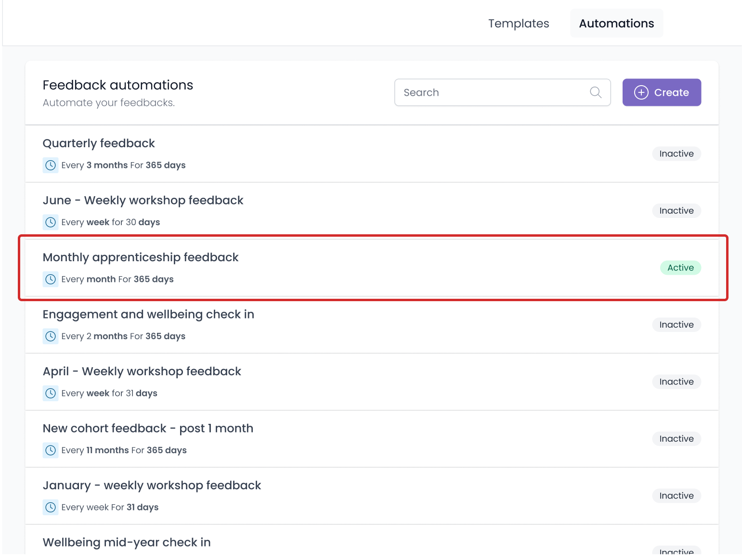Click 'Every 2 months For 365 days' text
This screenshot has width=742, height=560.
(x=123, y=336)
